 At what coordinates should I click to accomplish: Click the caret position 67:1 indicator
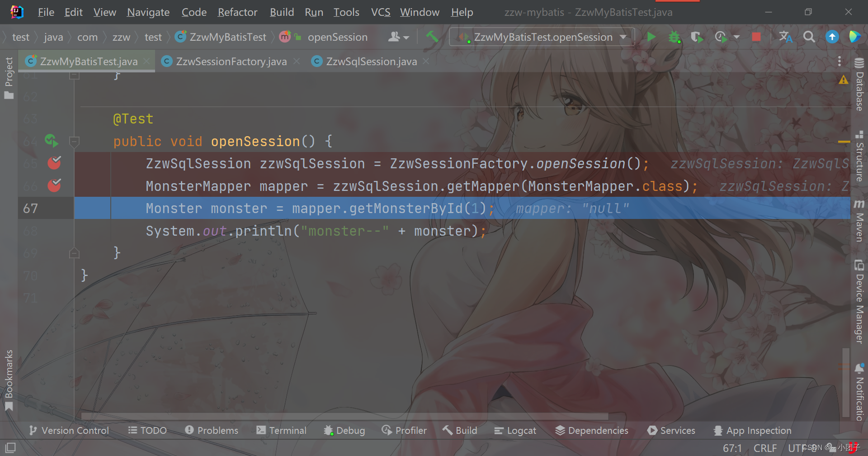coord(732,448)
